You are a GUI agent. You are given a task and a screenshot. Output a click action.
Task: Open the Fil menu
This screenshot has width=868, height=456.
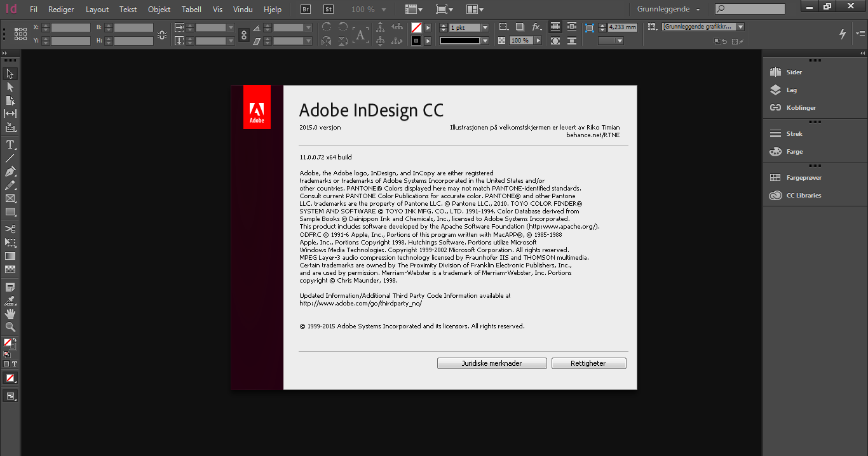pos(34,10)
